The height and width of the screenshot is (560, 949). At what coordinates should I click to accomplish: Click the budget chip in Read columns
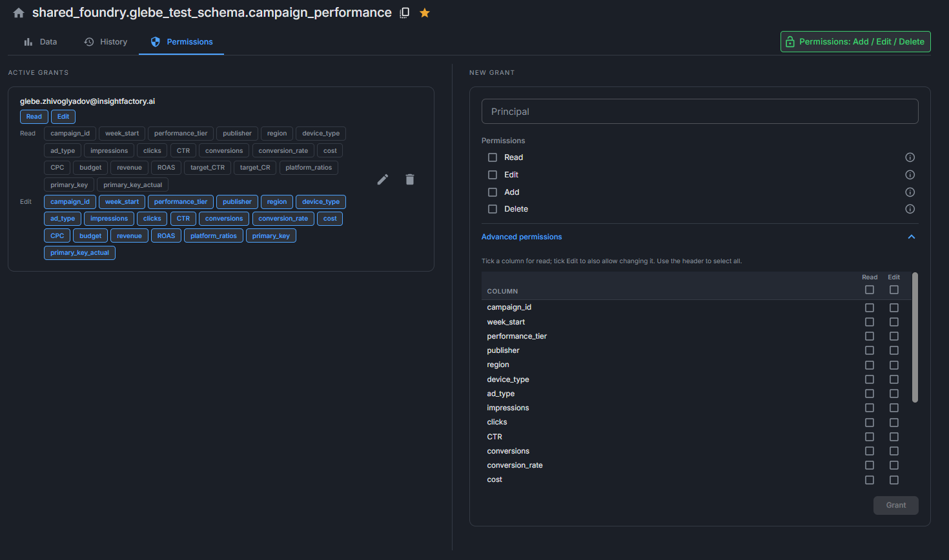[90, 168]
